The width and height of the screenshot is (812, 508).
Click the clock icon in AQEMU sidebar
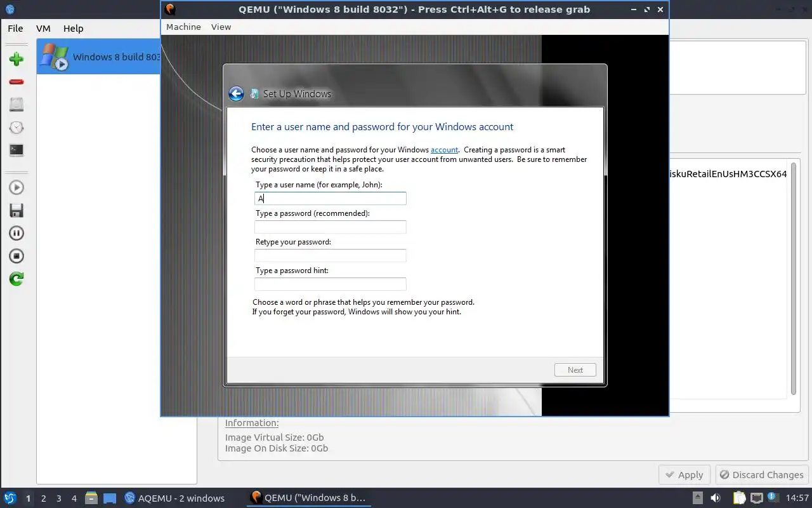point(16,128)
